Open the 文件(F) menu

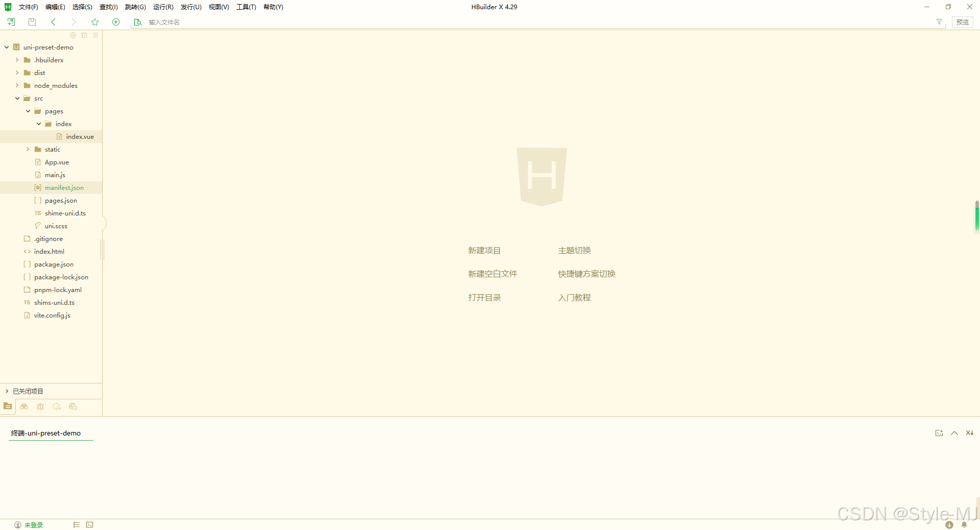coord(28,7)
